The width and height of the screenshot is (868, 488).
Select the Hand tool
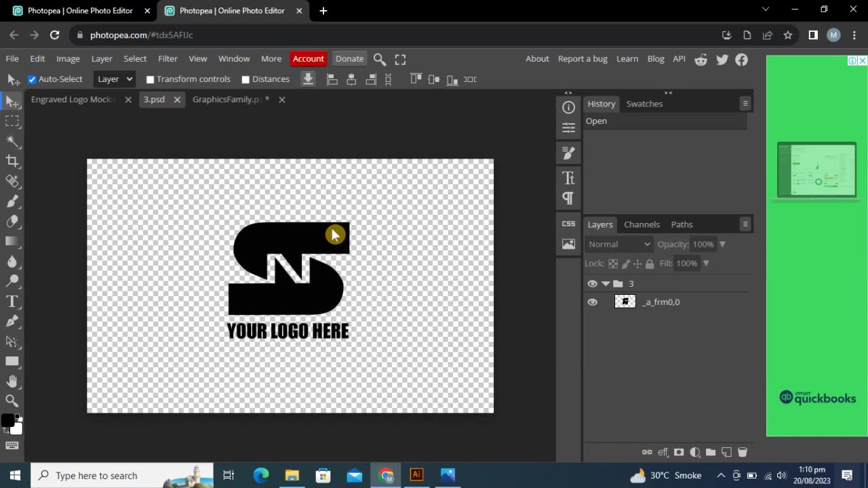(x=12, y=381)
